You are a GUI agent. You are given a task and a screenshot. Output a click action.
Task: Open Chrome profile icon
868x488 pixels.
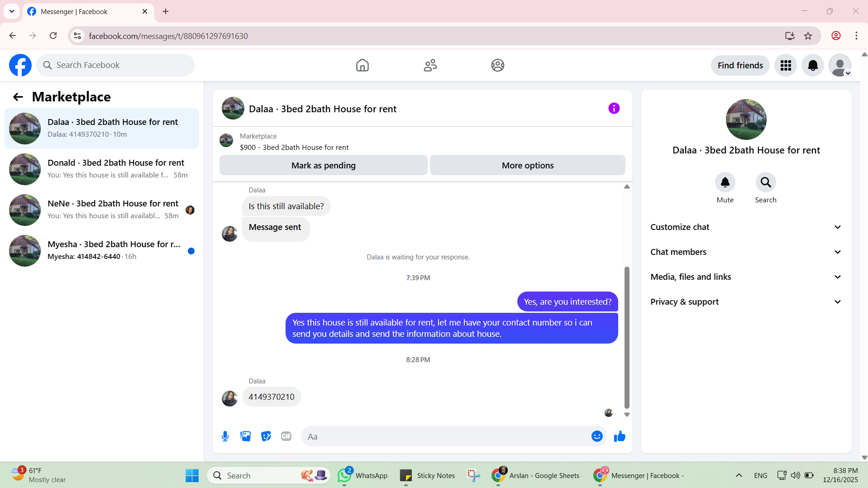[x=836, y=36]
